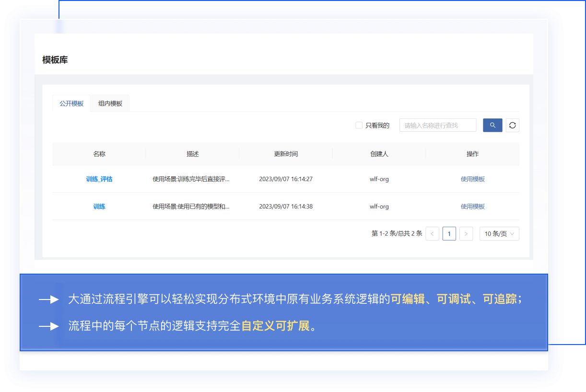586x392 pixels.
Task: Click the 操作 column header
Action: click(472, 154)
